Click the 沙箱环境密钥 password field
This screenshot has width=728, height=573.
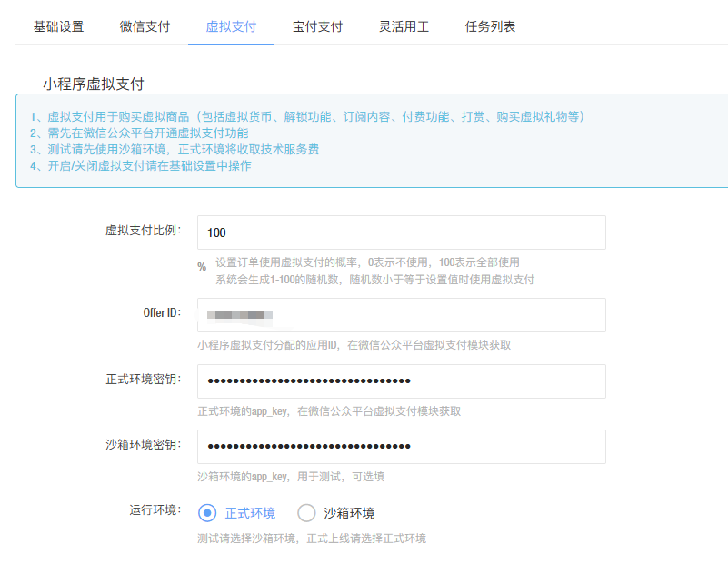(x=402, y=447)
